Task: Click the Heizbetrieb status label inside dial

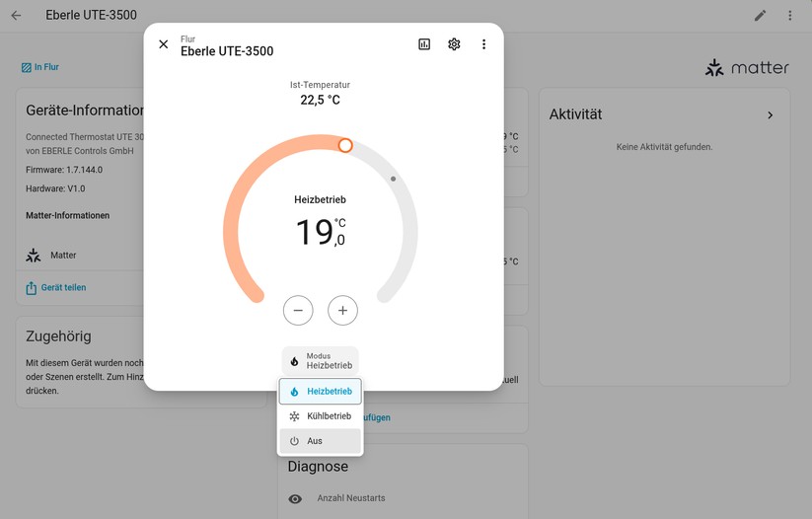Action: click(320, 200)
